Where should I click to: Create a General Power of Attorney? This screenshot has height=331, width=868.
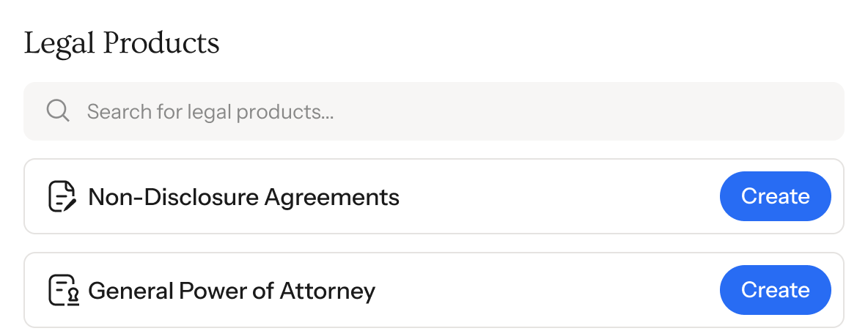pos(775,290)
